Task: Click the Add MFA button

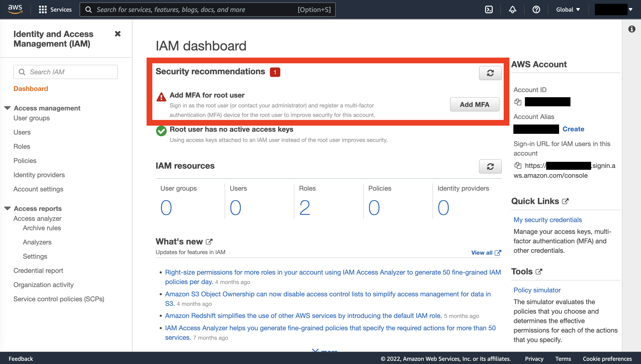Action: [474, 104]
